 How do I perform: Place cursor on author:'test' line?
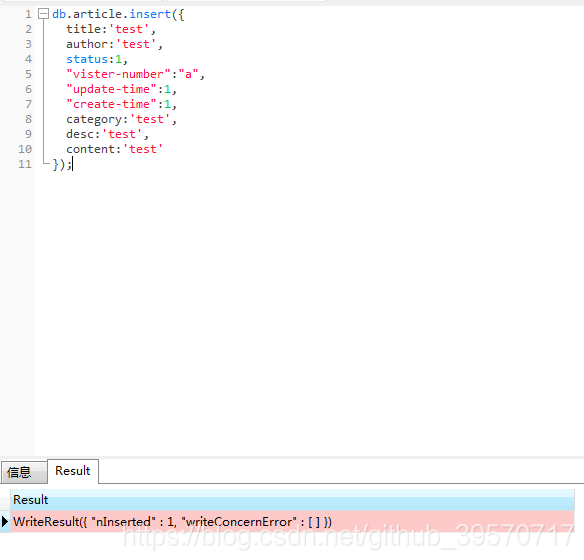click(114, 44)
